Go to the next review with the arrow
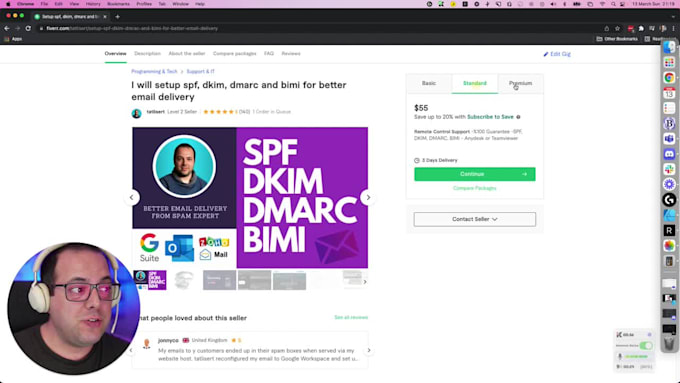680x383 pixels. tap(369, 350)
